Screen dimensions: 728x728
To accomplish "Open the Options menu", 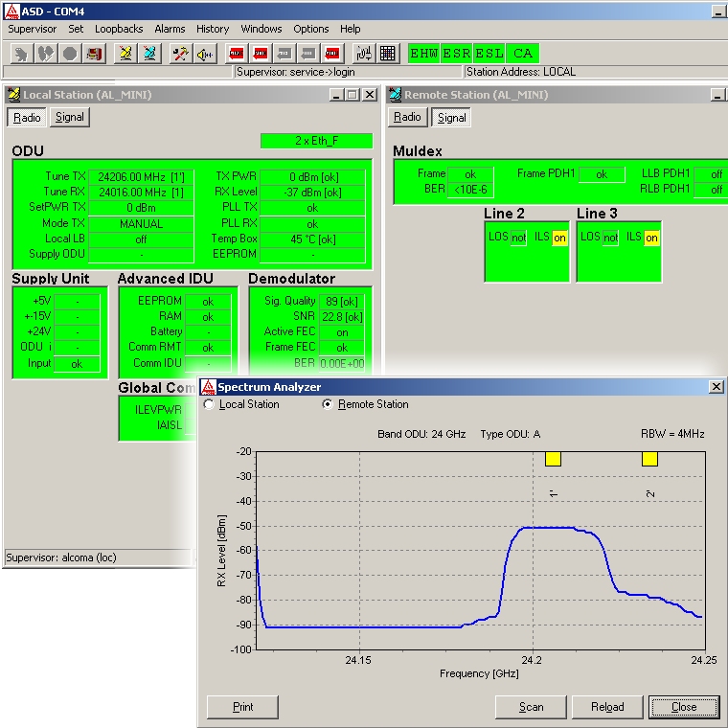I will click(x=311, y=29).
